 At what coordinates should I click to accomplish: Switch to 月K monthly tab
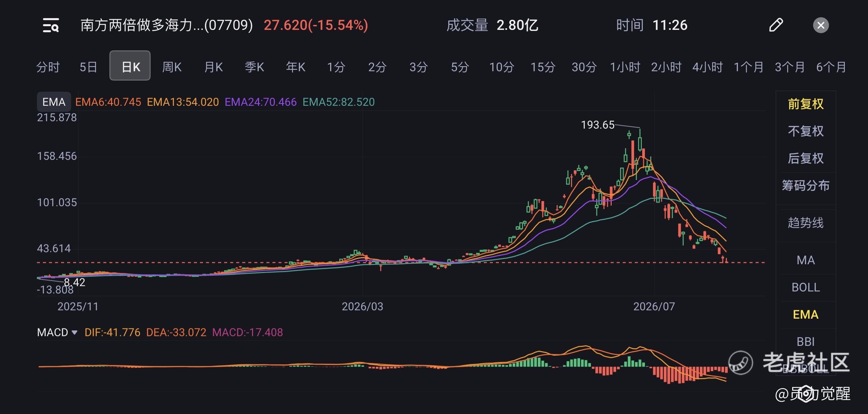(213, 67)
